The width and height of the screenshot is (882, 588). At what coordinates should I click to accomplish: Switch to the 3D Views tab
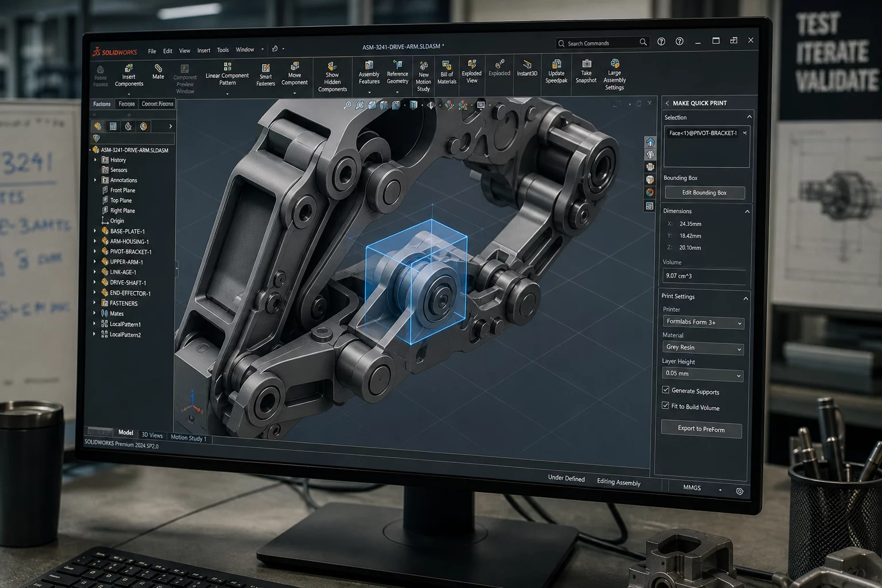pyautogui.click(x=152, y=435)
